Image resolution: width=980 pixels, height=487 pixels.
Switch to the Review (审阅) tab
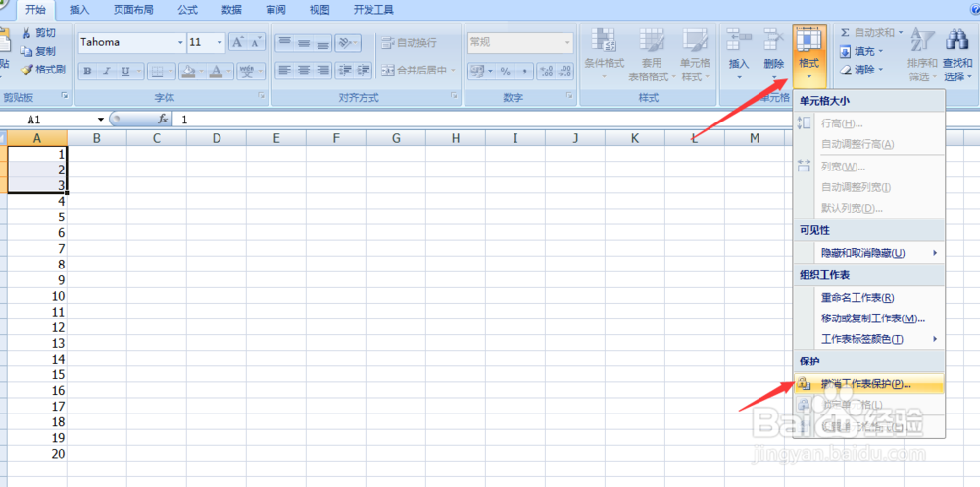(275, 10)
